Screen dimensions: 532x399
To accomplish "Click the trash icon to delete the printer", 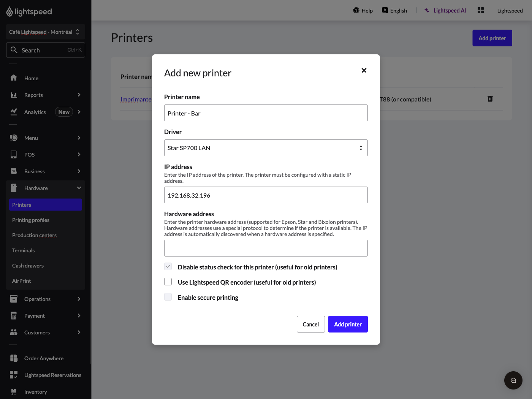I will coord(490,99).
